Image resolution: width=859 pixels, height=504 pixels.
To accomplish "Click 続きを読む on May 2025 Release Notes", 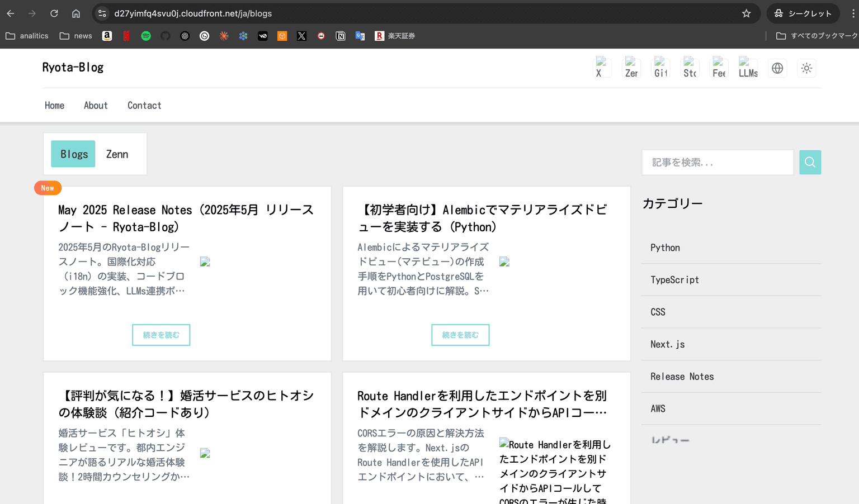I will (x=161, y=335).
